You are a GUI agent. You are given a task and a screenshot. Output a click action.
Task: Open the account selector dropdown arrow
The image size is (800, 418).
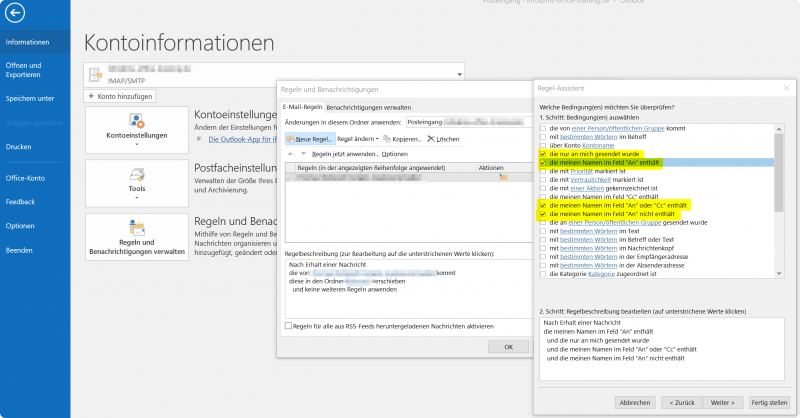pos(459,75)
